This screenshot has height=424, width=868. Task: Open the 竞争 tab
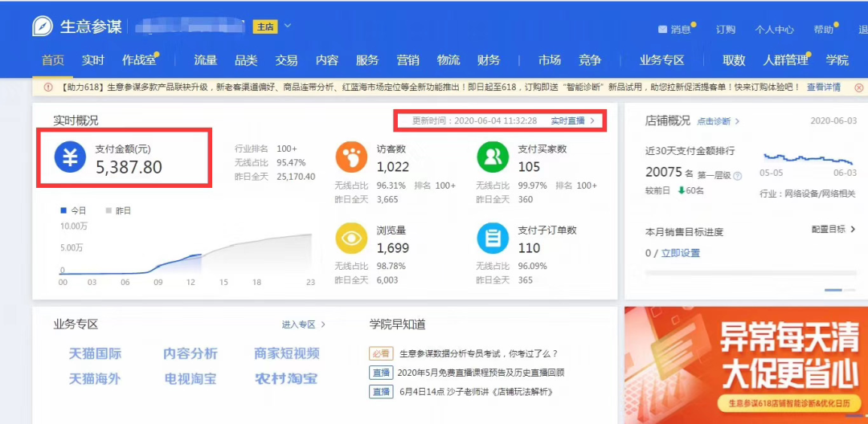[x=590, y=60]
